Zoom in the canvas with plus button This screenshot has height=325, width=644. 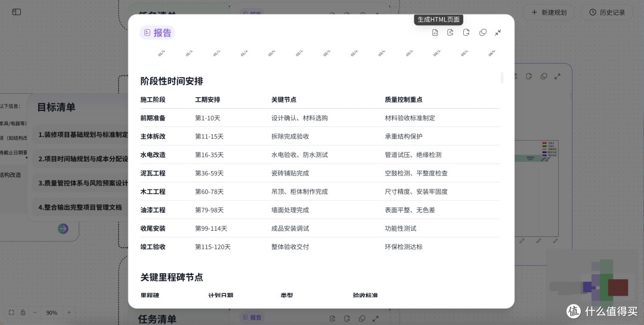coord(69,312)
